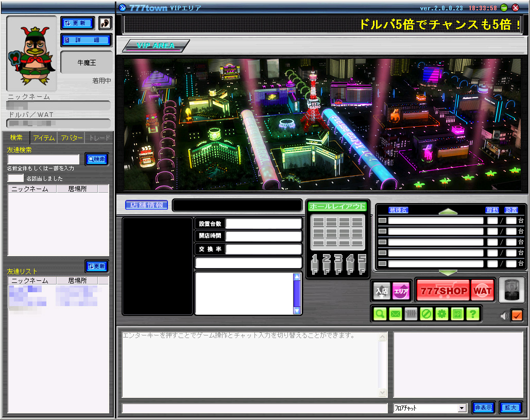The image size is (530, 420).
Task: Click the green HP homepage icon
Action: [x=457, y=314]
